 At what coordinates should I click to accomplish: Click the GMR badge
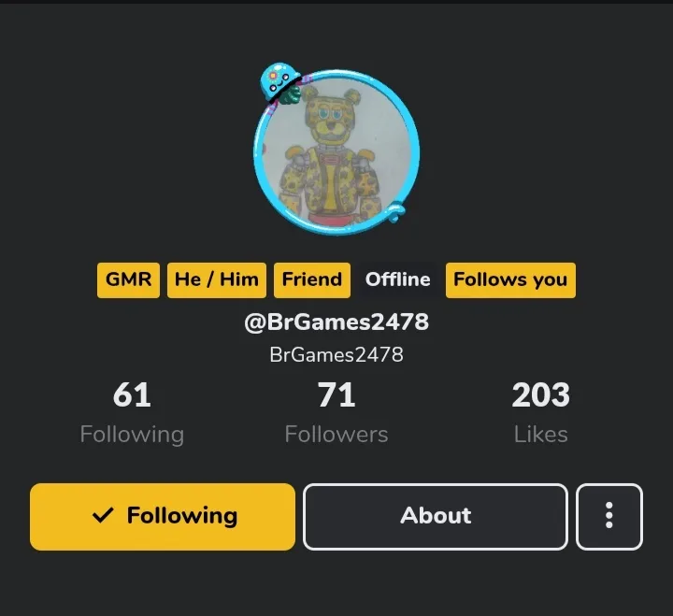(x=128, y=279)
